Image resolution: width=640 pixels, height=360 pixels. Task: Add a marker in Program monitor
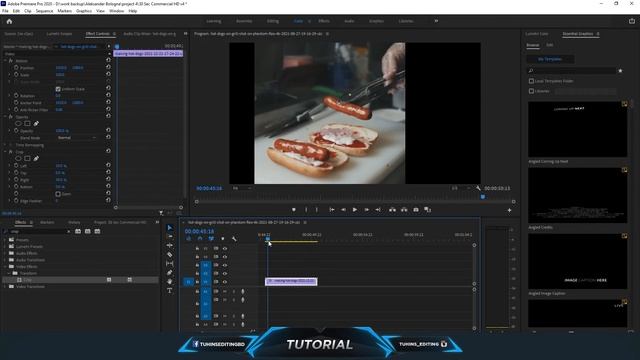point(293,210)
